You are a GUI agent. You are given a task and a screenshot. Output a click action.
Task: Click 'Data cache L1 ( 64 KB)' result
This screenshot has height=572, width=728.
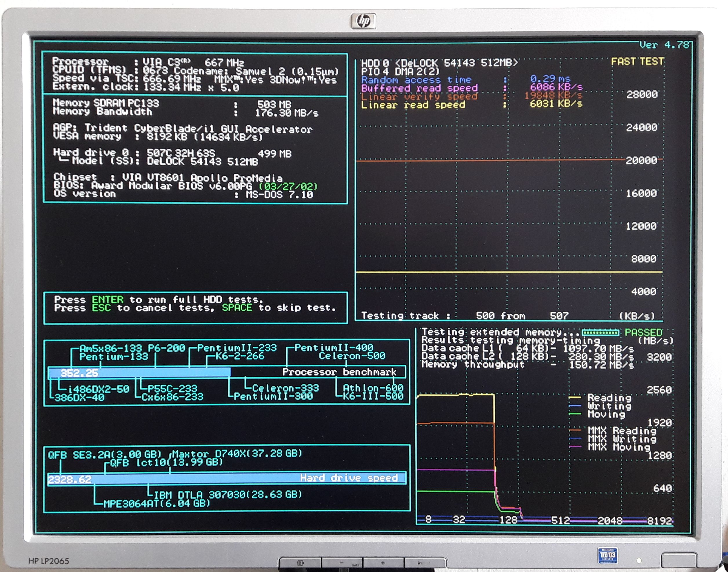click(x=528, y=348)
